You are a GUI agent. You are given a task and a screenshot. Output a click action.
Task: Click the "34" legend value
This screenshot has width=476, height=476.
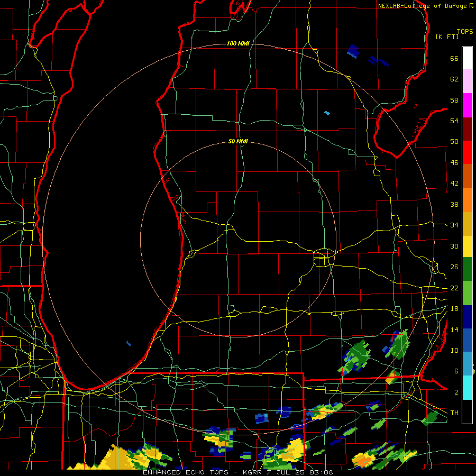point(454,225)
